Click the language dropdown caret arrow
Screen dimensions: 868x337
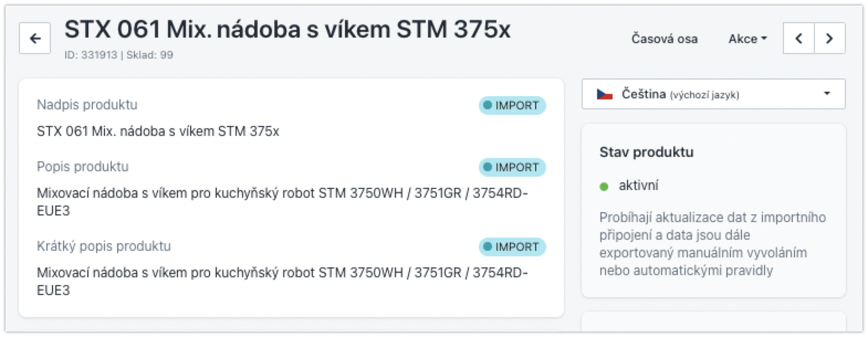(x=827, y=93)
